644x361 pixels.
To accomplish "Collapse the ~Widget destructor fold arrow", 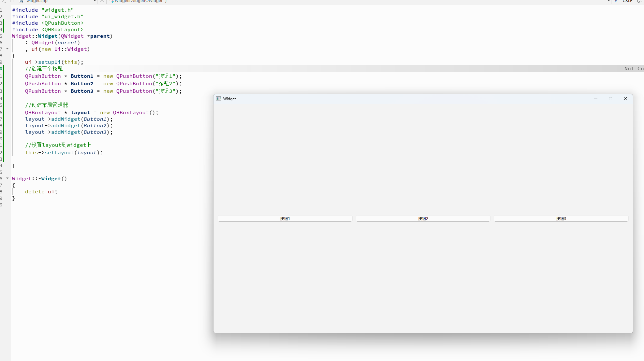I will tap(7, 178).
